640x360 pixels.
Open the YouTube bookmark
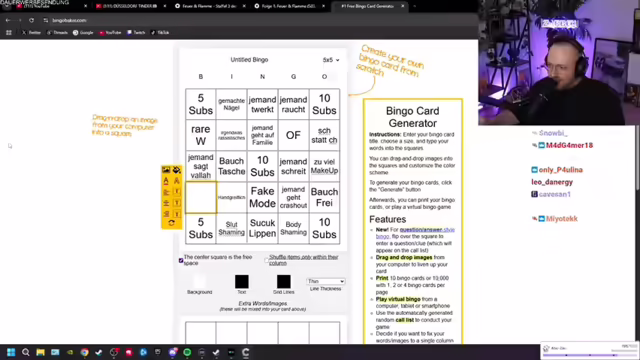pyautogui.click(x=110, y=33)
